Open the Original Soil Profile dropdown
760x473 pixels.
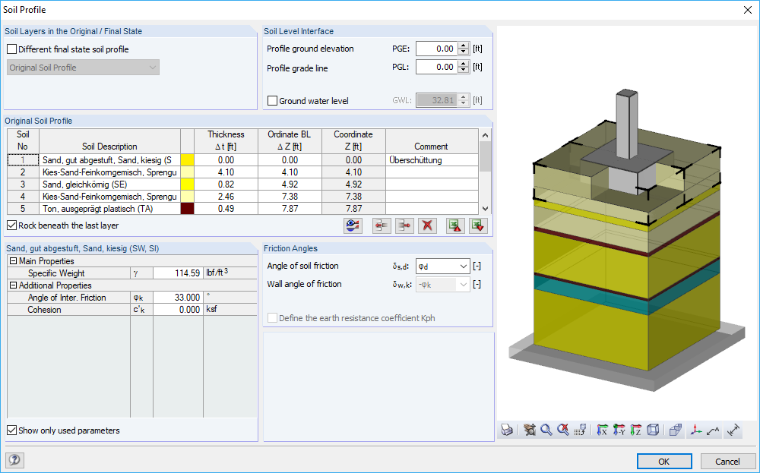(83, 67)
